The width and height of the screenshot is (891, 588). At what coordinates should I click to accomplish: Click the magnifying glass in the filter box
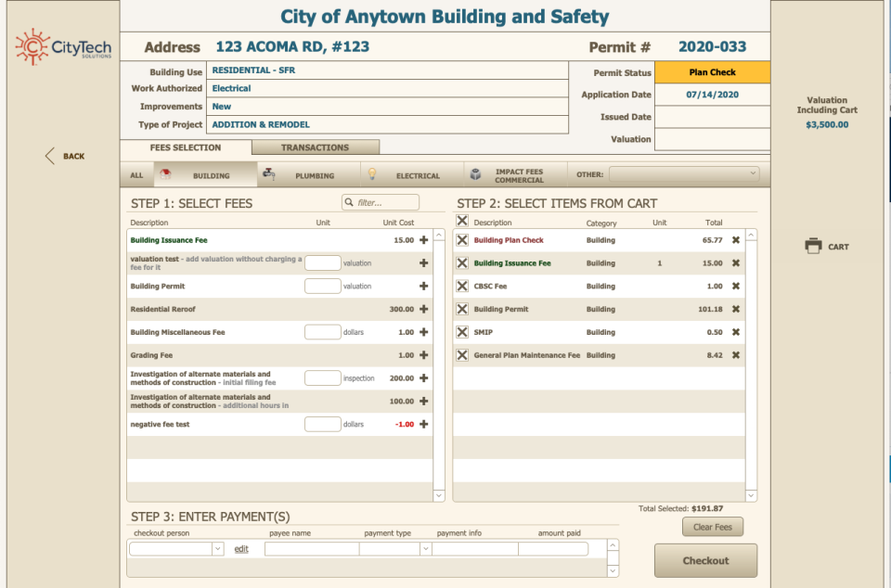click(x=347, y=201)
